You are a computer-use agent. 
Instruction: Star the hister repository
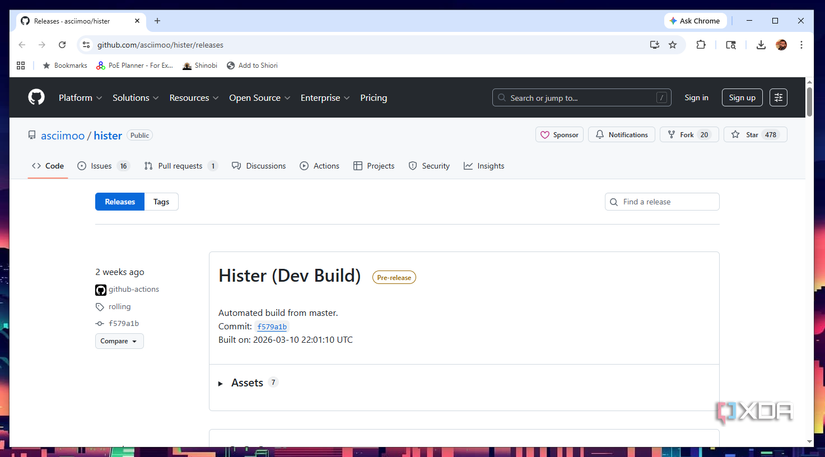755,135
